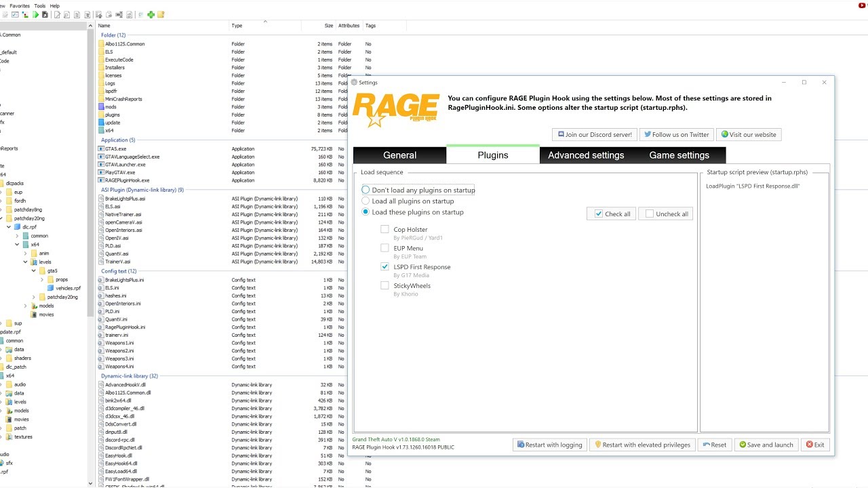The height and width of the screenshot is (488, 868).
Task: Click the Size column header
Action: click(x=319, y=26)
